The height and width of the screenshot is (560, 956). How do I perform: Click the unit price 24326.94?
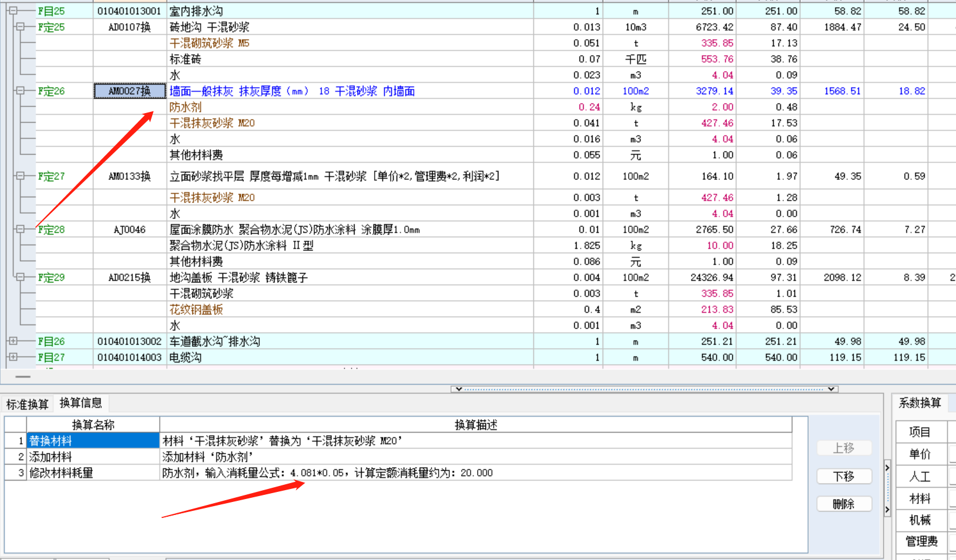tap(712, 278)
